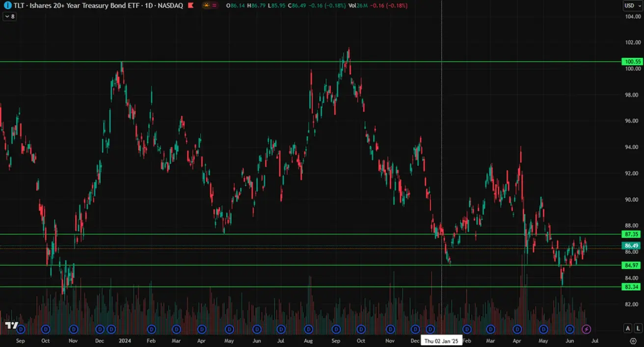
Task: Click the current price label 86.49
Action: click(x=632, y=245)
